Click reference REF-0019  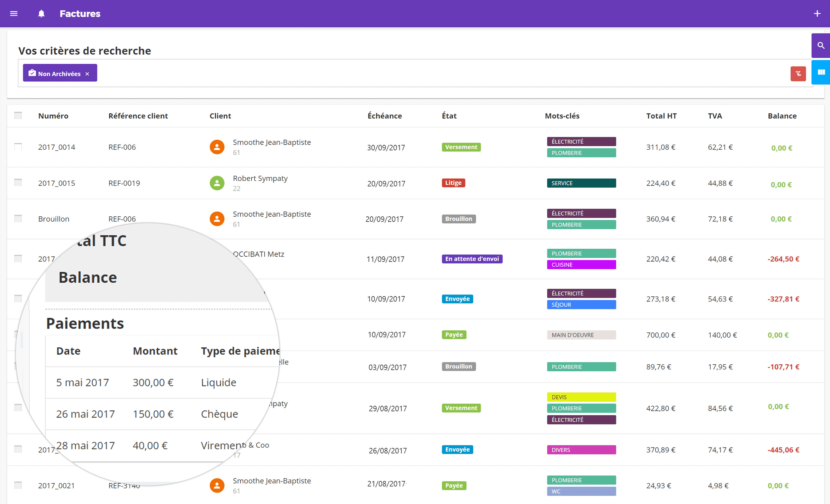click(x=124, y=183)
